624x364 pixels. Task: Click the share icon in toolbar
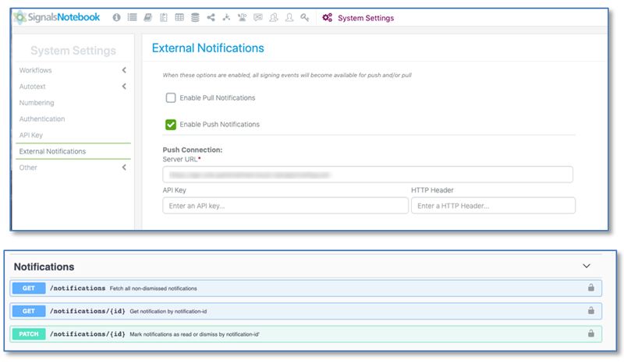[x=211, y=17]
